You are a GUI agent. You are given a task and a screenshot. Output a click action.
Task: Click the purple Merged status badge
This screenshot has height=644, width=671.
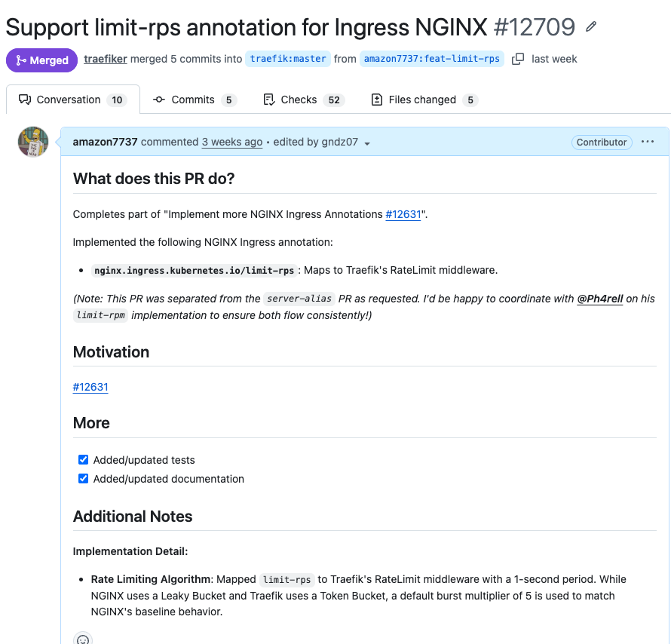click(41, 60)
